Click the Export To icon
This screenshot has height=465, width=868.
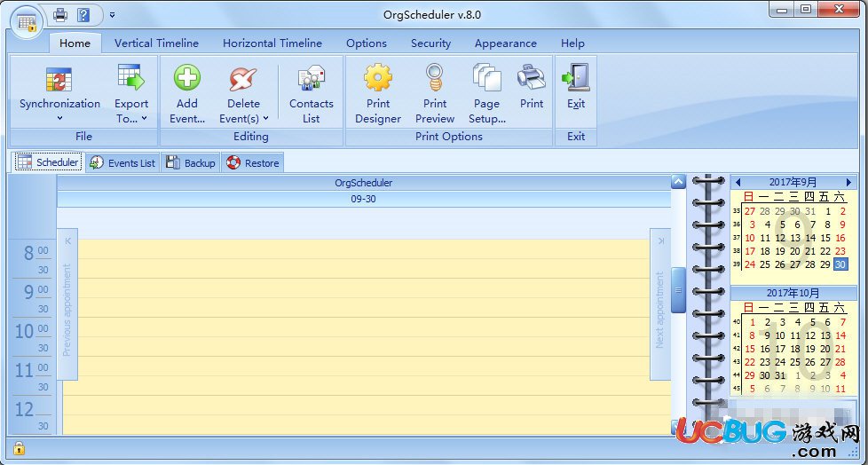coord(131,78)
